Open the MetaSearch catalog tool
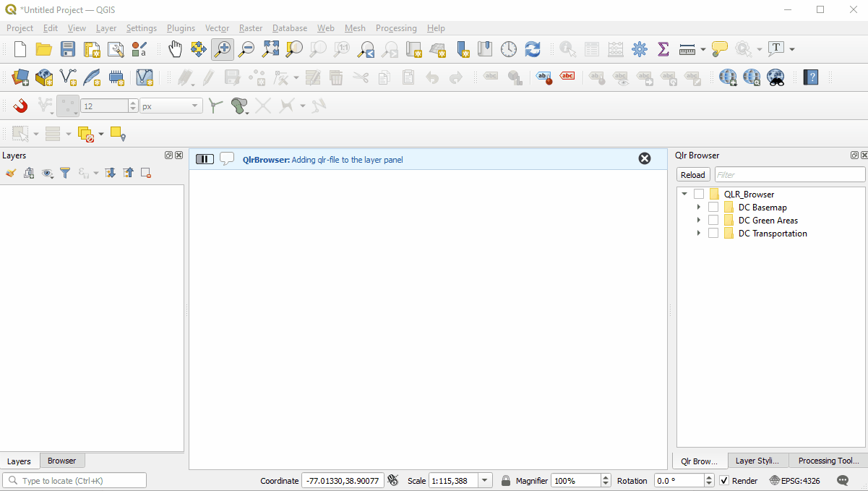The image size is (868, 491). tap(775, 77)
